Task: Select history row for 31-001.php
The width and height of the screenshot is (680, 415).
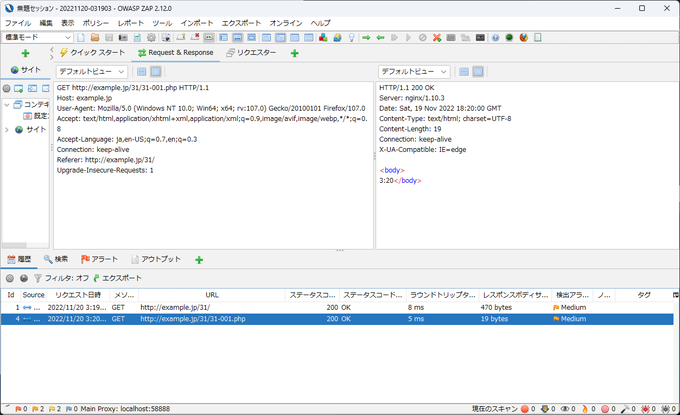Action: click(337, 319)
